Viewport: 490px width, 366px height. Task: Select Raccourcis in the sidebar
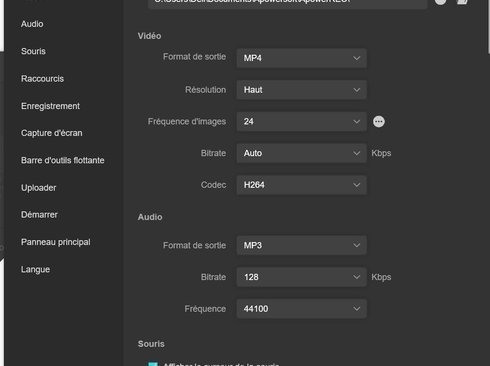[42, 79]
